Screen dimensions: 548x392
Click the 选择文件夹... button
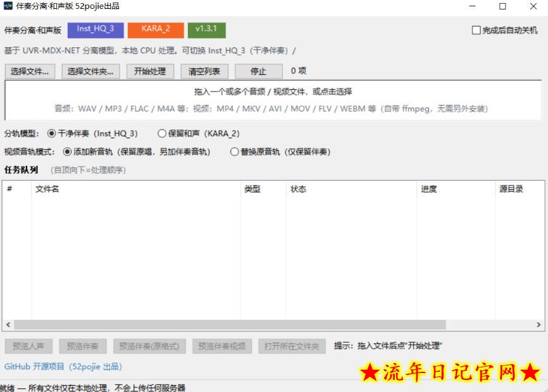[90, 71]
